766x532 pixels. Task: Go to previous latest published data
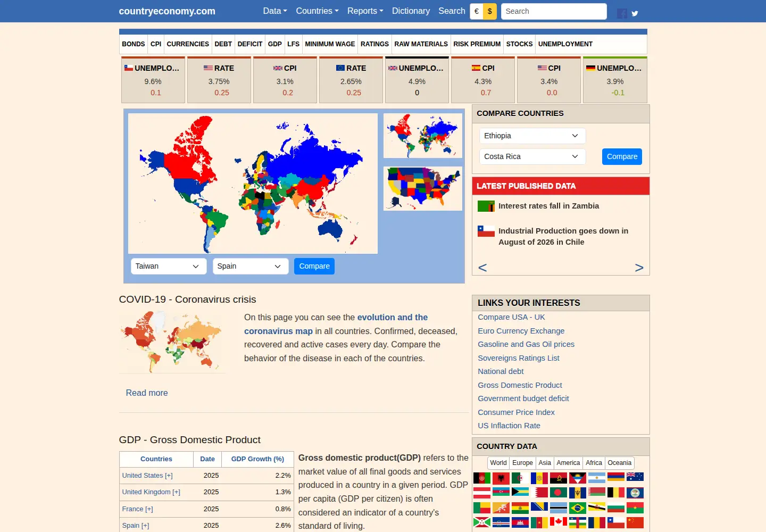[482, 268]
